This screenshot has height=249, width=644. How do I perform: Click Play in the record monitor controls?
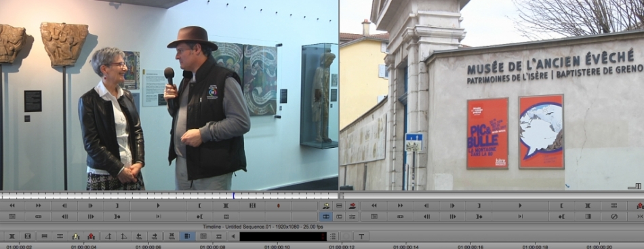(519, 206)
